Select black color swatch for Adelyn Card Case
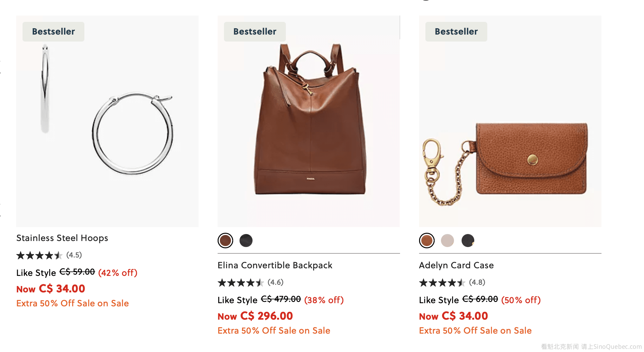Image resolution: width=644 pixels, height=352 pixels. point(468,240)
